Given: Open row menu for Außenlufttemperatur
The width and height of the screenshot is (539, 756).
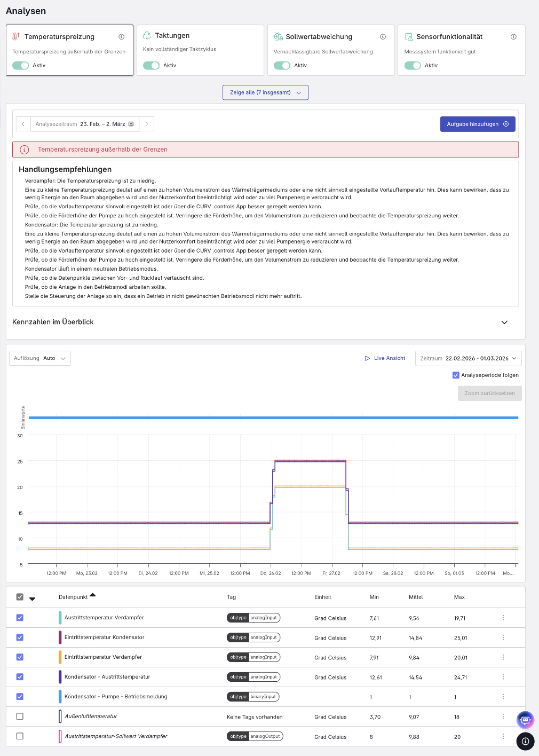Looking at the screenshot, I should tap(503, 716).
